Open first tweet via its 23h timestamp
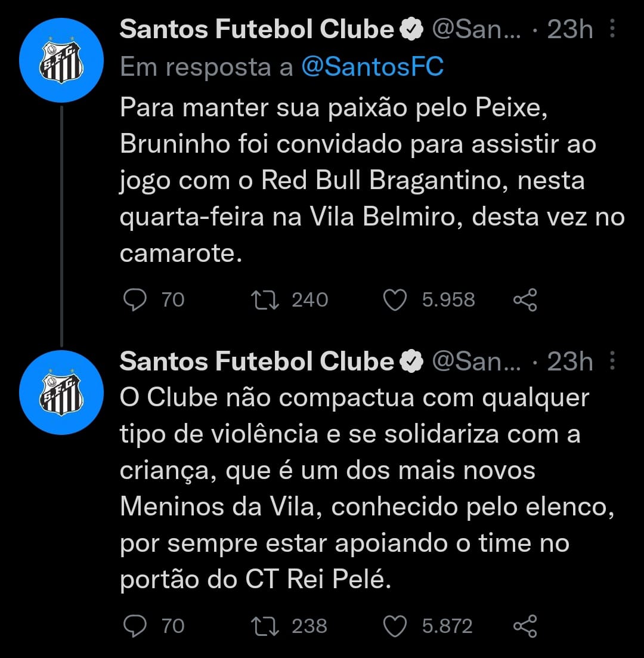644x658 pixels. tap(569, 29)
